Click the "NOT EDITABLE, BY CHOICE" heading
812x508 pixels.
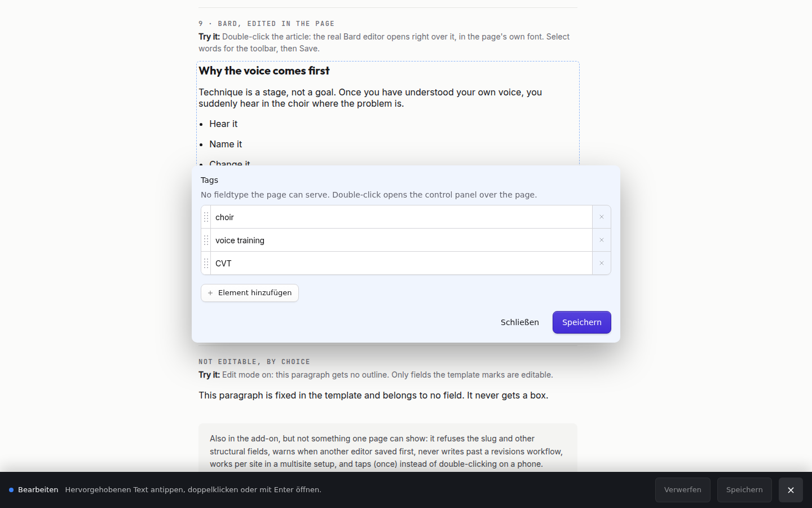[x=254, y=362]
